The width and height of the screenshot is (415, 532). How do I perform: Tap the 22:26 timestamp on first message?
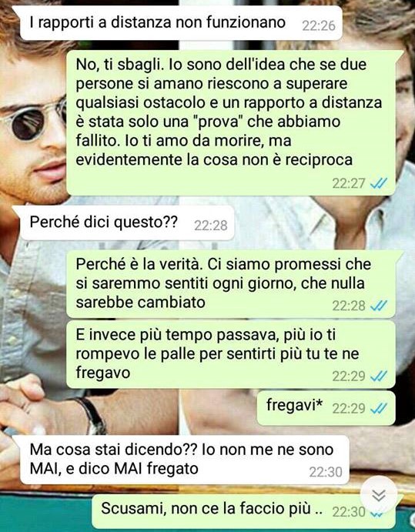pos(318,25)
